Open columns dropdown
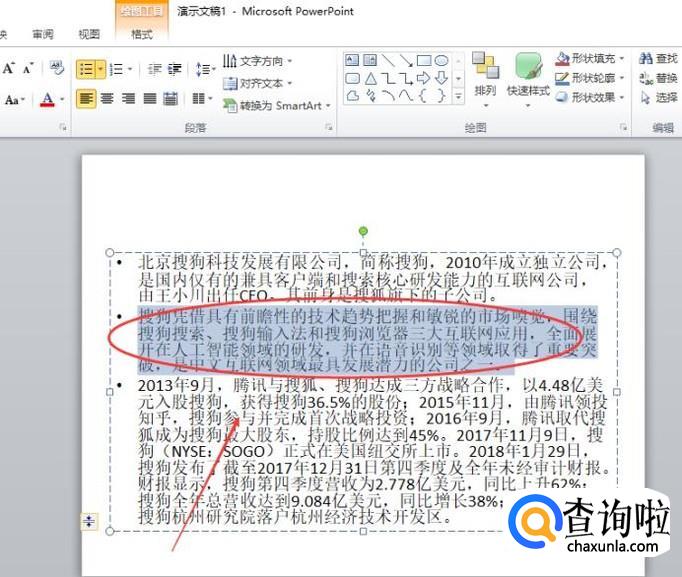The width and height of the screenshot is (682, 577). pyautogui.click(x=202, y=99)
